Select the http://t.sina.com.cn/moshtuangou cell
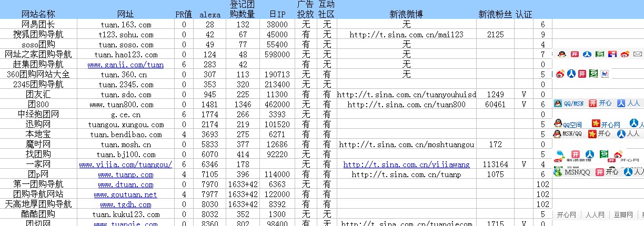Viewport: 644px width, 226px height. coord(406,145)
